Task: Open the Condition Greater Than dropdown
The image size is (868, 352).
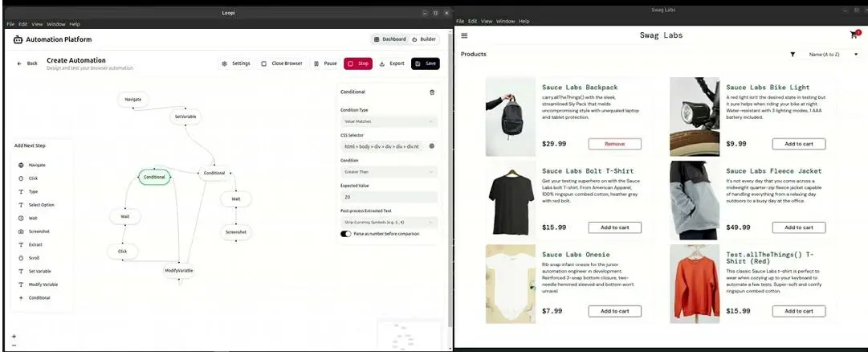Action: (389, 172)
